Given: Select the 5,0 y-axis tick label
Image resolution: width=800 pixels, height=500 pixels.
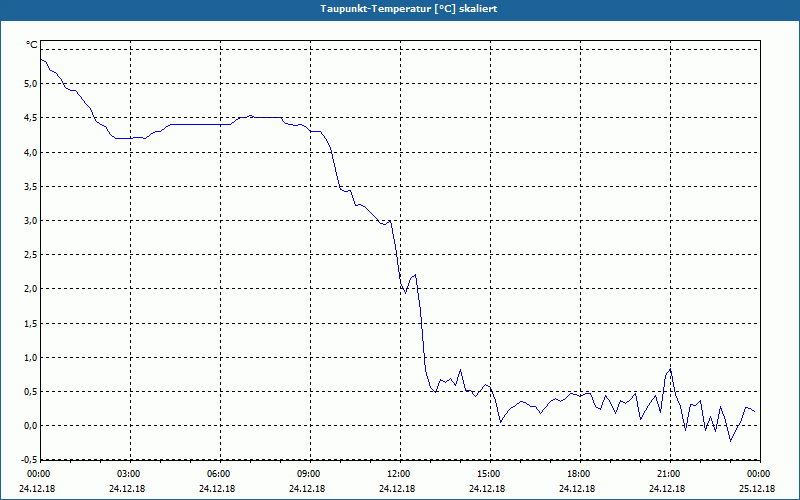Looking at the screenshot, I should pos(31,84).
